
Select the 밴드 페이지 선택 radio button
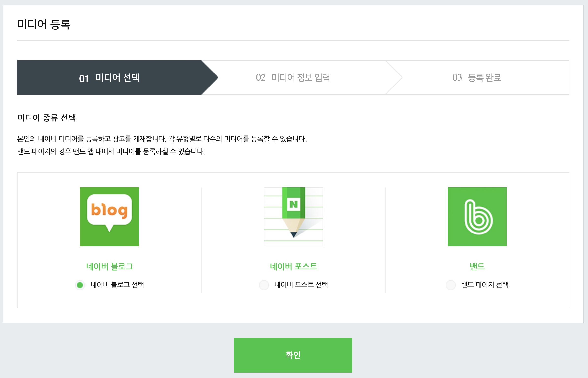[451, 285]
